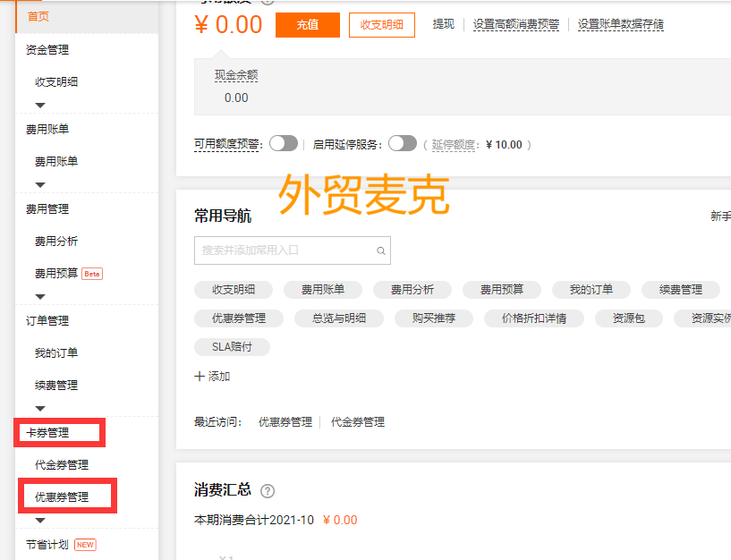731x560 pixels.
Task: Click the plus icon next to 添加
Action: point(200,377)
